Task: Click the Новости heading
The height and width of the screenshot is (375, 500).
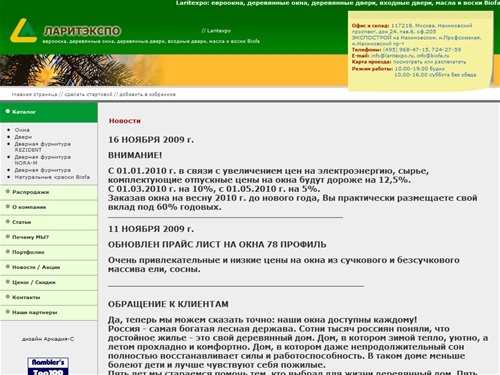Action: [125, 121]
